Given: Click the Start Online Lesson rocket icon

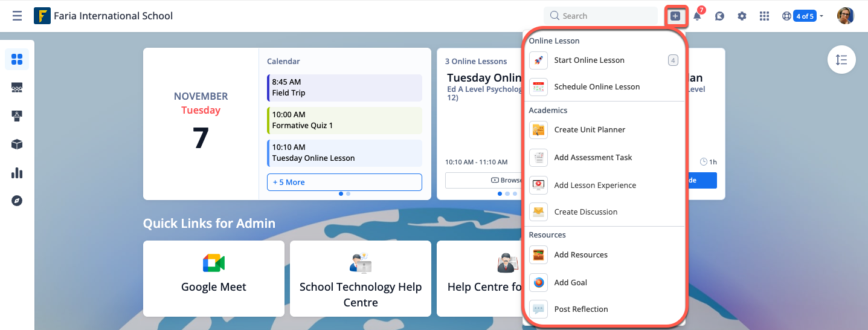Looking at the screenshot, I should tap(538, 60).
